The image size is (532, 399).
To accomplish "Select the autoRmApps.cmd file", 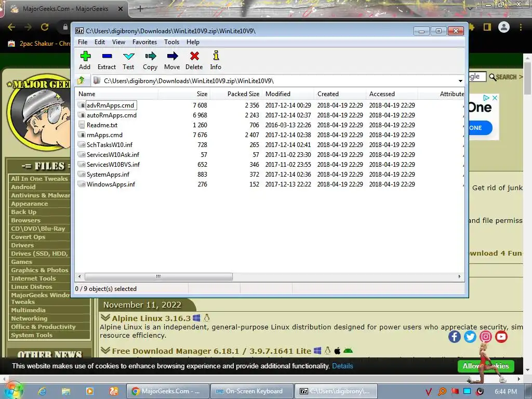I will pos(111,115).
